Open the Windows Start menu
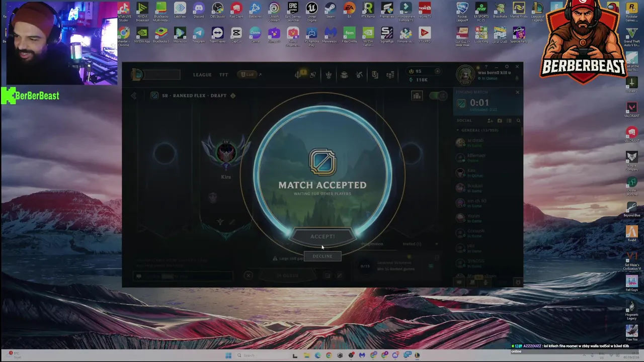 [228, 355]
